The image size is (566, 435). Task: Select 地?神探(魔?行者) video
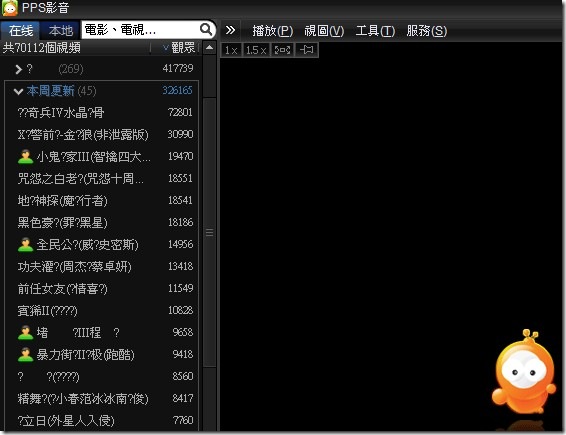click(x=62, y=201)
